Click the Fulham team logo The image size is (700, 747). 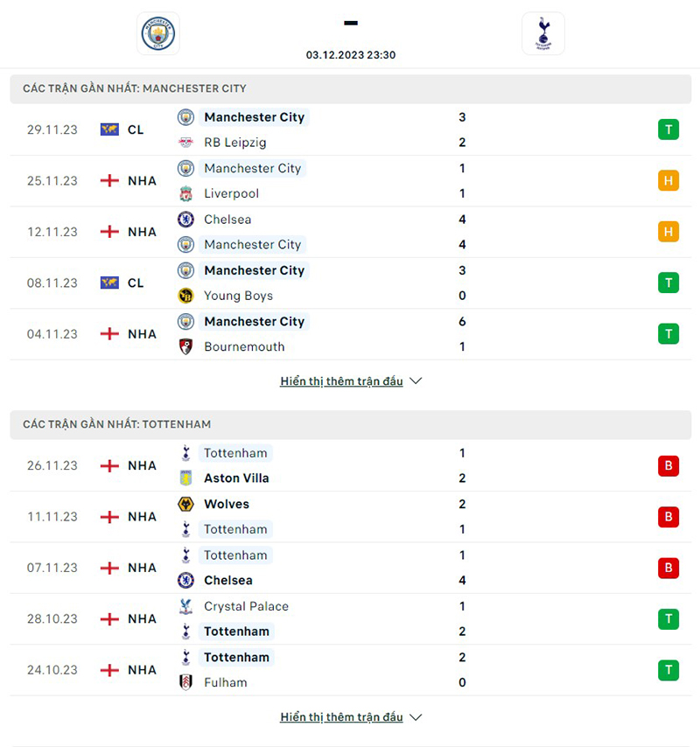[185, 682]
